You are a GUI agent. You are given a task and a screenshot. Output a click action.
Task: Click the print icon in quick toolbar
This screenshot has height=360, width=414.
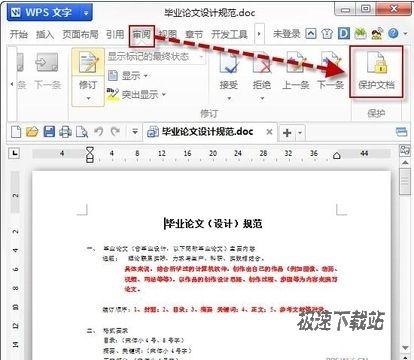[x=65, y=132]
